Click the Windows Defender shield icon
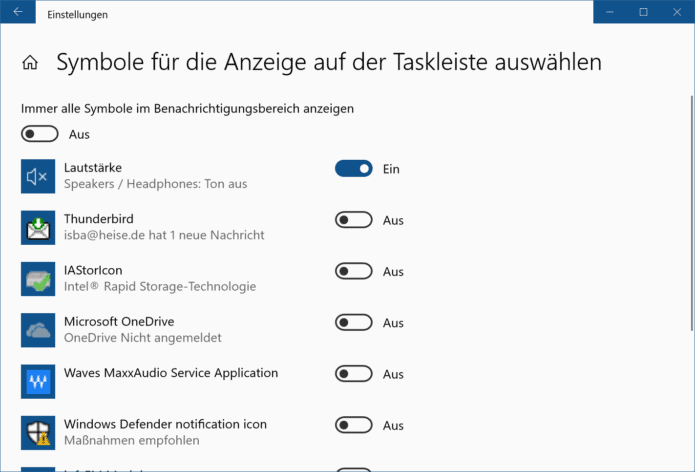The width and height of the screenshot is (695, 472). (38, 432)
